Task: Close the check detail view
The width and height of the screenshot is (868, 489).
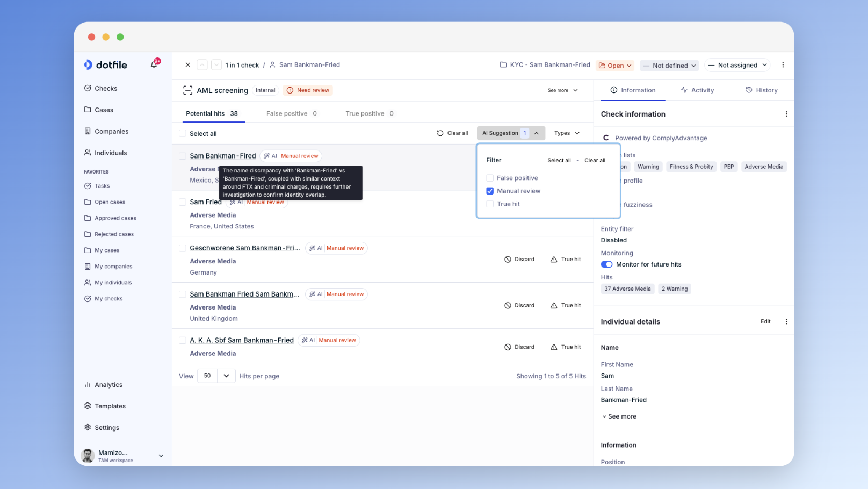Action: point(188,65)
